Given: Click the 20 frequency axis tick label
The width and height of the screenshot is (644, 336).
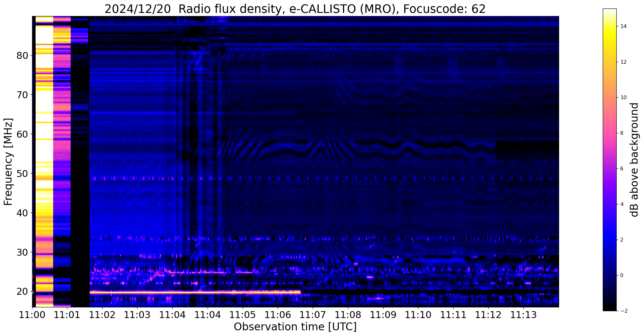Looking at the screenshot, I should (22, 292).
